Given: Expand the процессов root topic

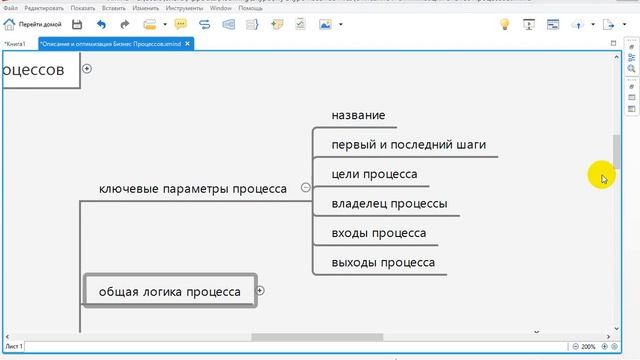Looking at the screenshot, I should (x=87, y=69).
